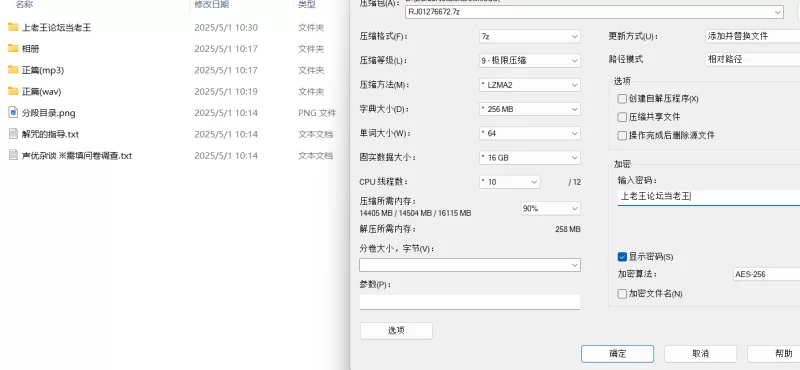Tick 操作完成后删除源文件 checkbox

[x=622, y=135]
